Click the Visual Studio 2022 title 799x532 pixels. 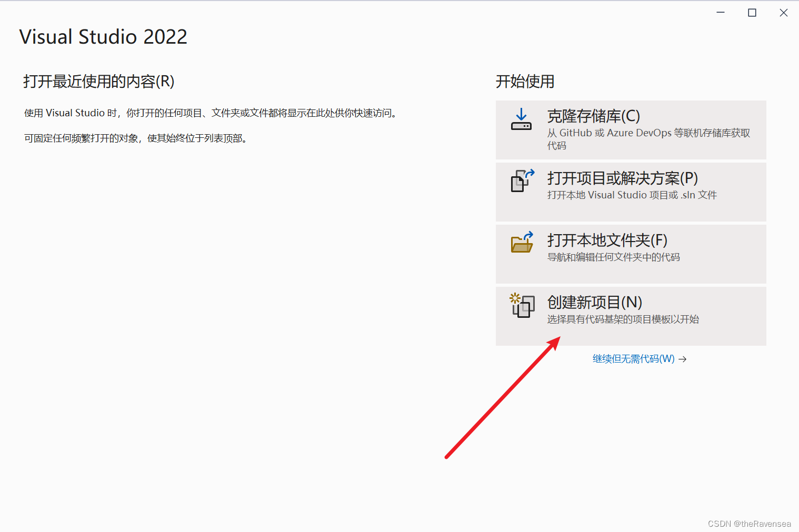coord(103,36)
